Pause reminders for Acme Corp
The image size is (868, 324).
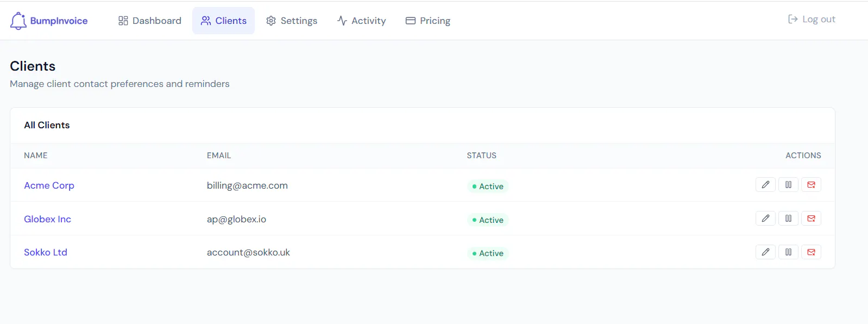pyautogui.click(x=788, y=185)
